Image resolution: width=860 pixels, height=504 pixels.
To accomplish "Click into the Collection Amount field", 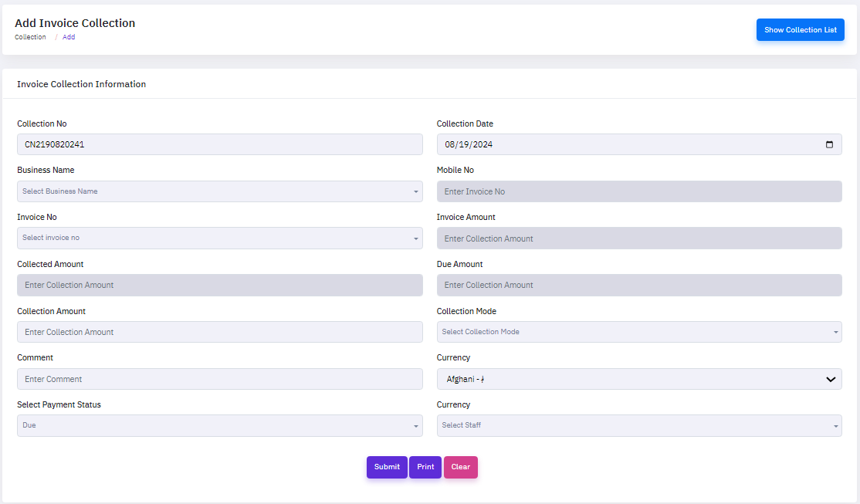I will point(219,332).
